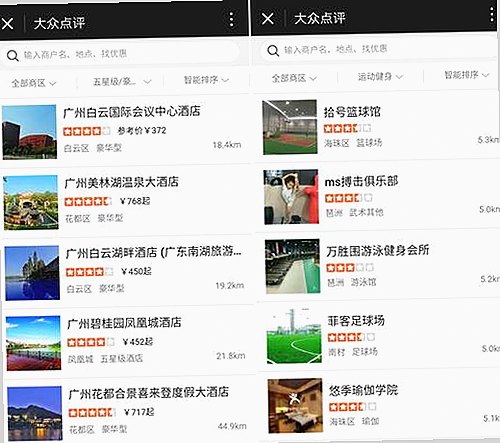Image resolution: width=500 pixels, height=443 pixels.
Task: Tap the 琶洲 游泳馆 tag text
Action: coord(352,282)
